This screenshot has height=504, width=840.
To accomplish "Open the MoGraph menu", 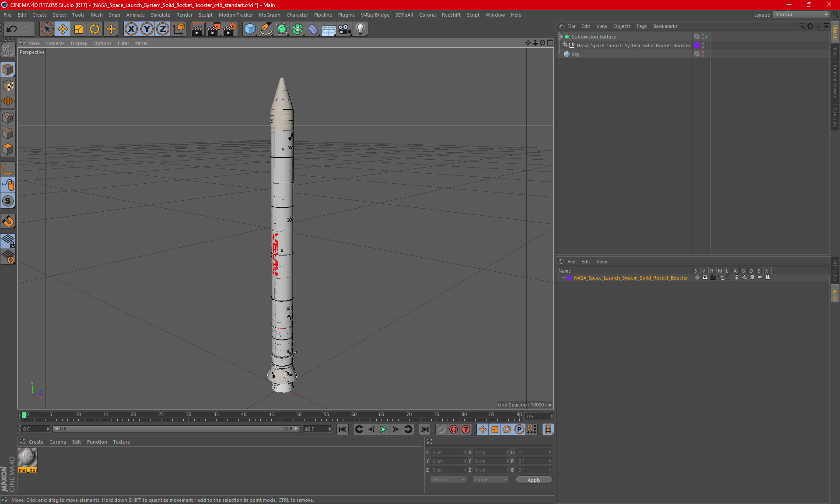I will tap(269, 15).
